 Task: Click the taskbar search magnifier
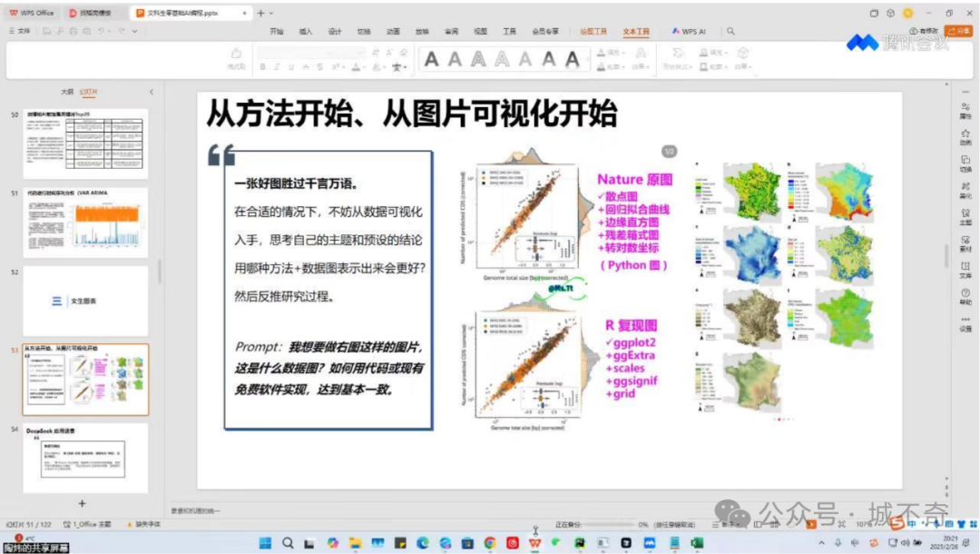[x=288, y=543]
